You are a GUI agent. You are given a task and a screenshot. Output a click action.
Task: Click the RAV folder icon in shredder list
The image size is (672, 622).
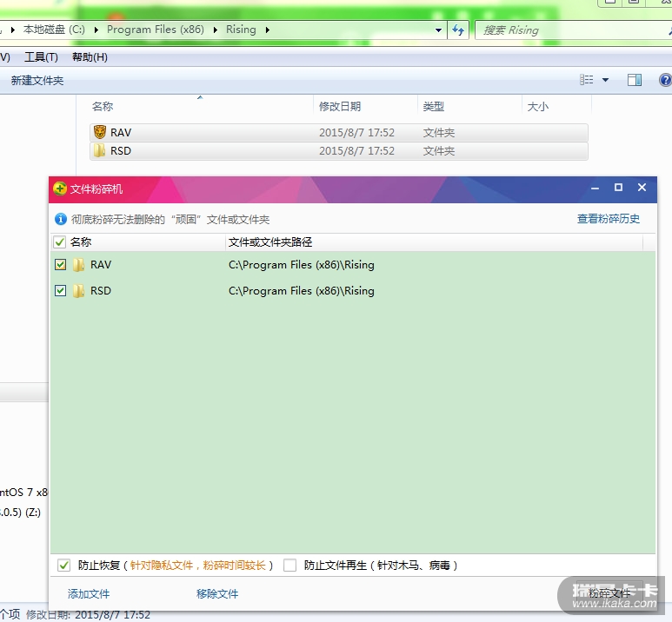pos(78,265)
